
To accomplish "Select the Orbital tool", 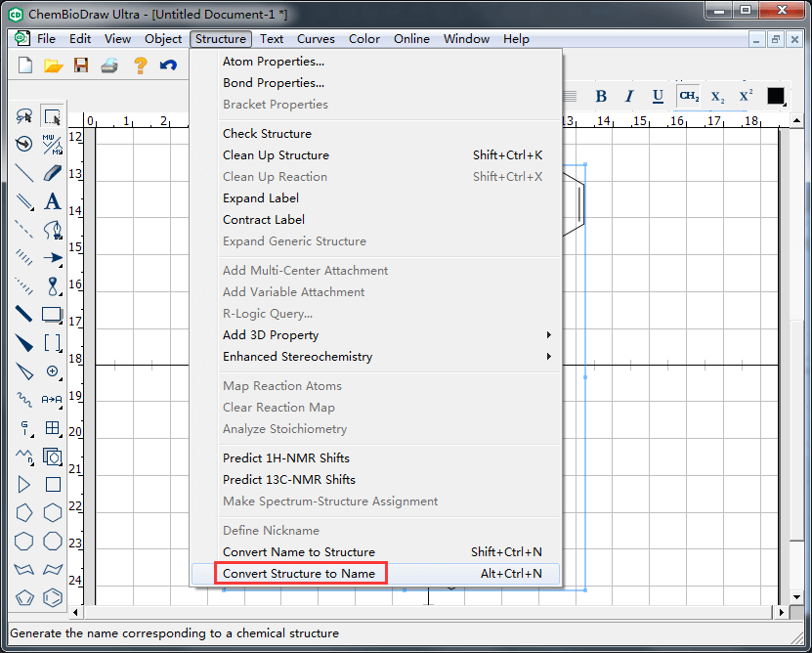I will pyautogui.click(x=53, y=286).
